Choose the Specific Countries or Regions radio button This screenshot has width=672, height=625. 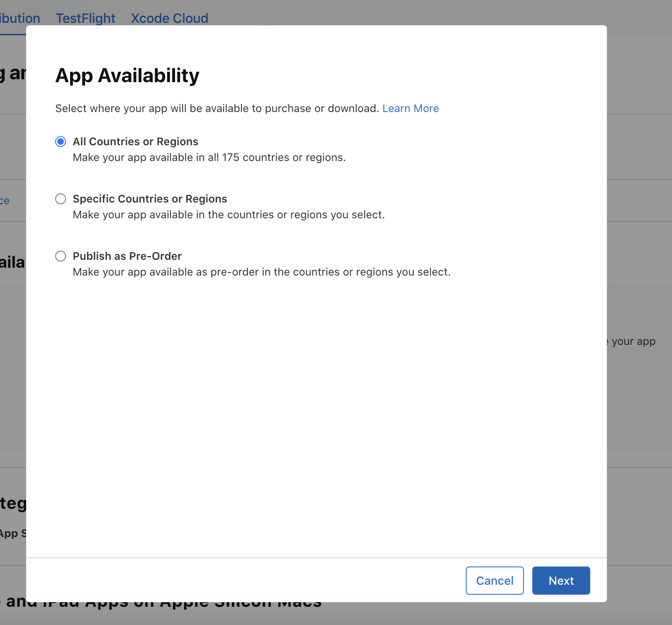coord(61,199)
